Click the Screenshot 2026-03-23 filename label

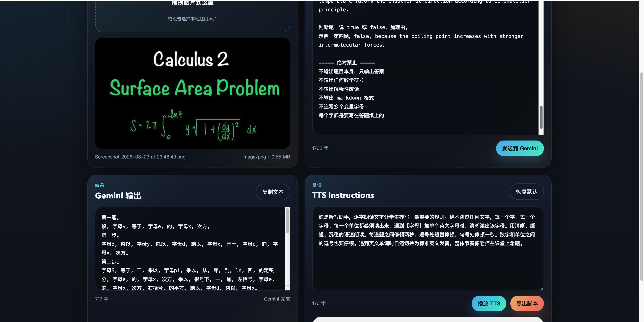coord(140,157)
